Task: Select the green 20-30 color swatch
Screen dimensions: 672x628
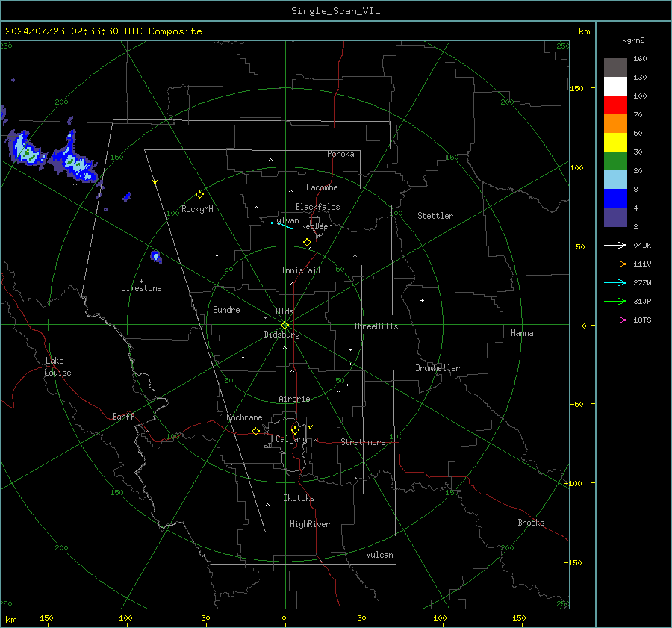Action: coord(615,161)
